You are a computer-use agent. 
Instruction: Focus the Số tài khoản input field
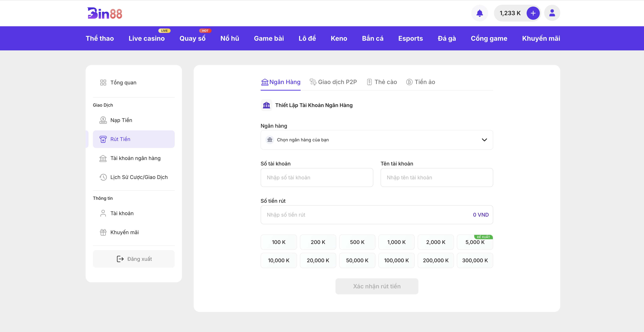click(317, 177)
